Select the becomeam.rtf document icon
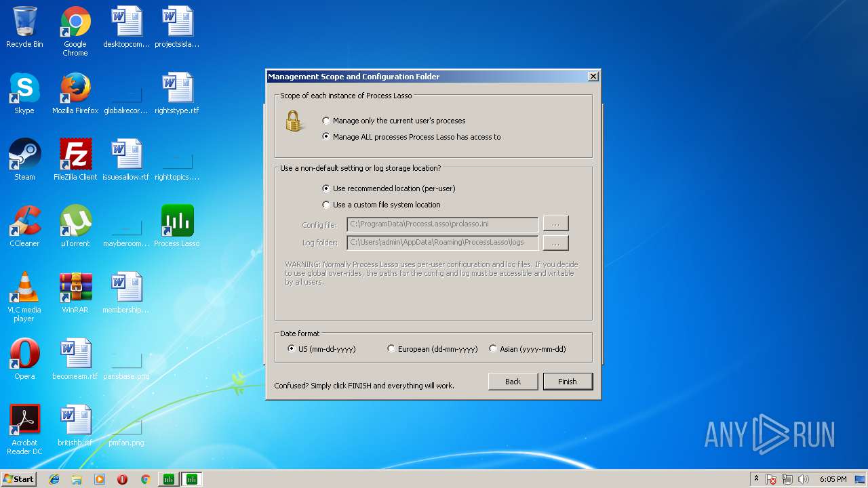Screen dimensions: 868x488 75,359
